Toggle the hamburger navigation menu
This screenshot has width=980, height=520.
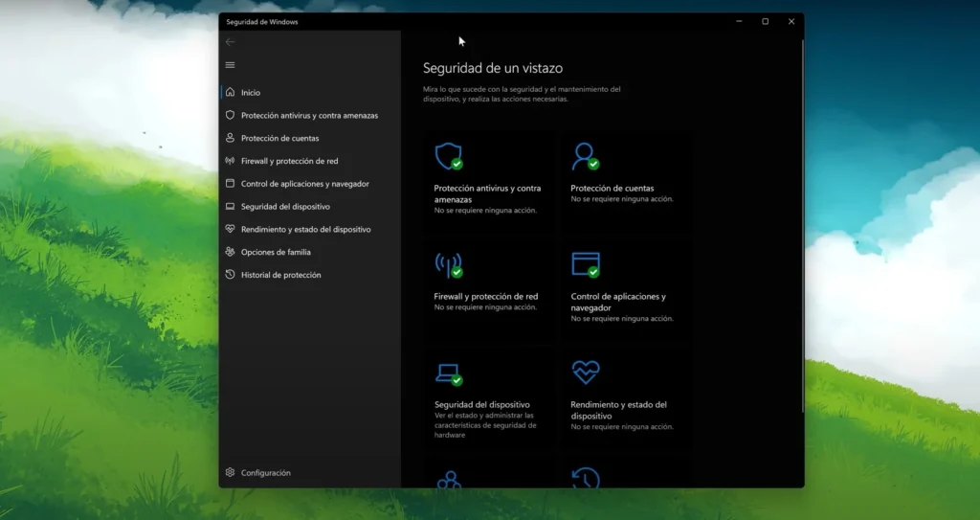230,65
